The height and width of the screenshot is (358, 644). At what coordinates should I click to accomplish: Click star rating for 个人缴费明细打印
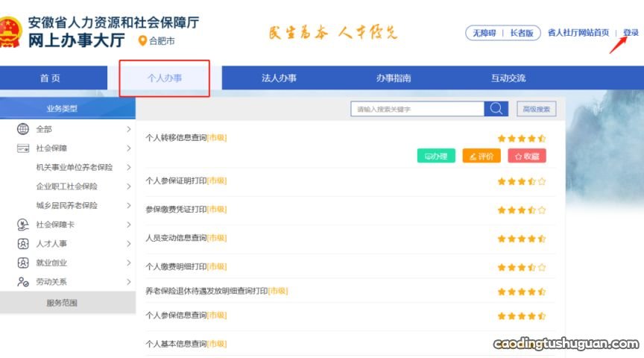[x=522, y=267]
